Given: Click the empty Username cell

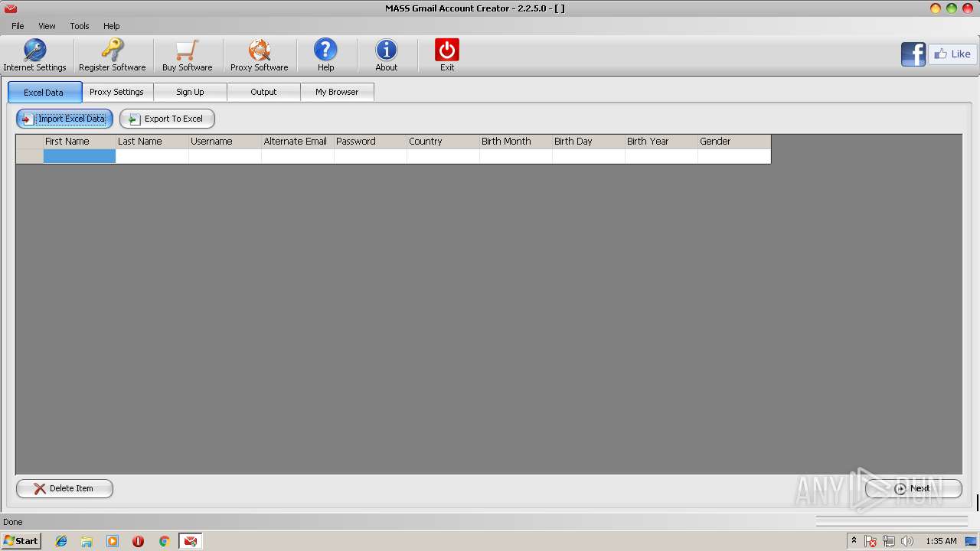Looking at the screenshot, I should pos(224,156).
